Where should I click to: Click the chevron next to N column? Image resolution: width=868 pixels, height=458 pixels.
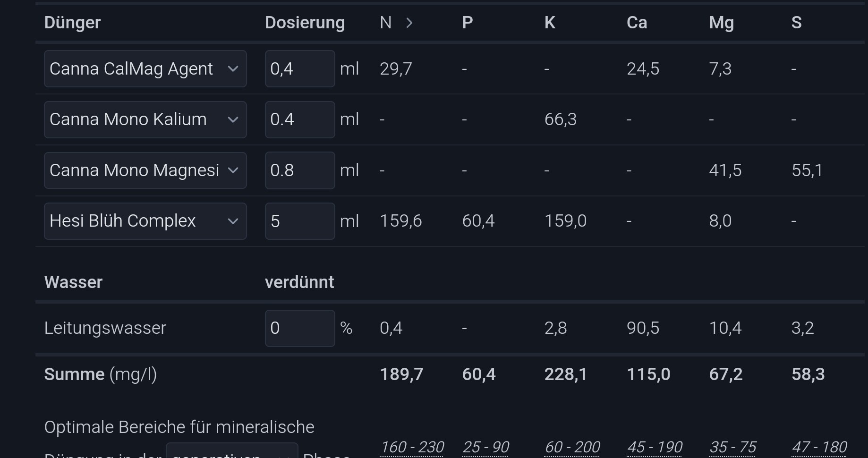409,23
